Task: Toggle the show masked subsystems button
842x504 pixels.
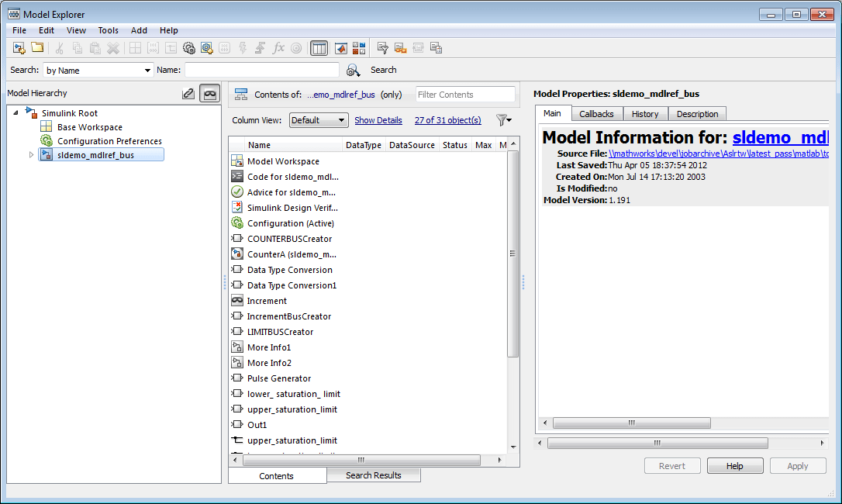Action: coord(209,94)
